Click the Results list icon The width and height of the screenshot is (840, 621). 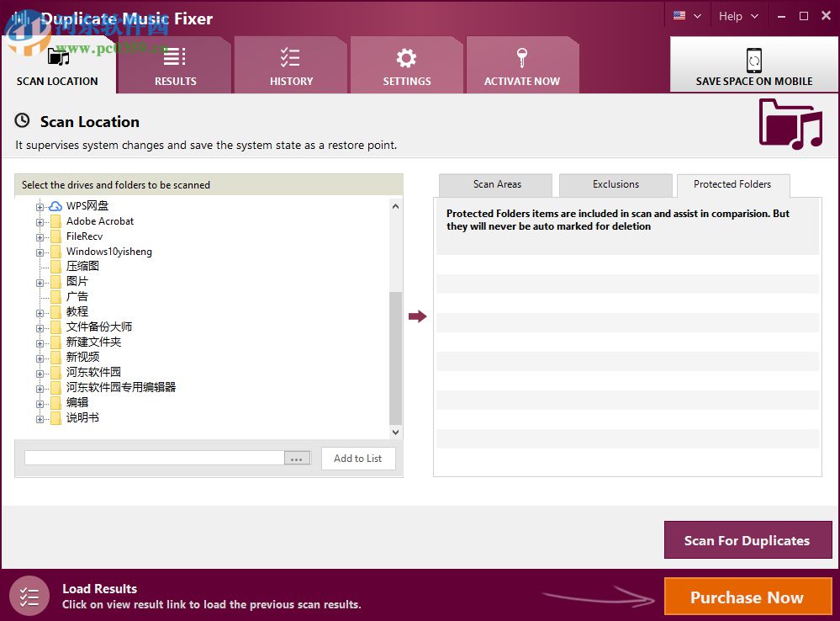click(x=175, y=57)
